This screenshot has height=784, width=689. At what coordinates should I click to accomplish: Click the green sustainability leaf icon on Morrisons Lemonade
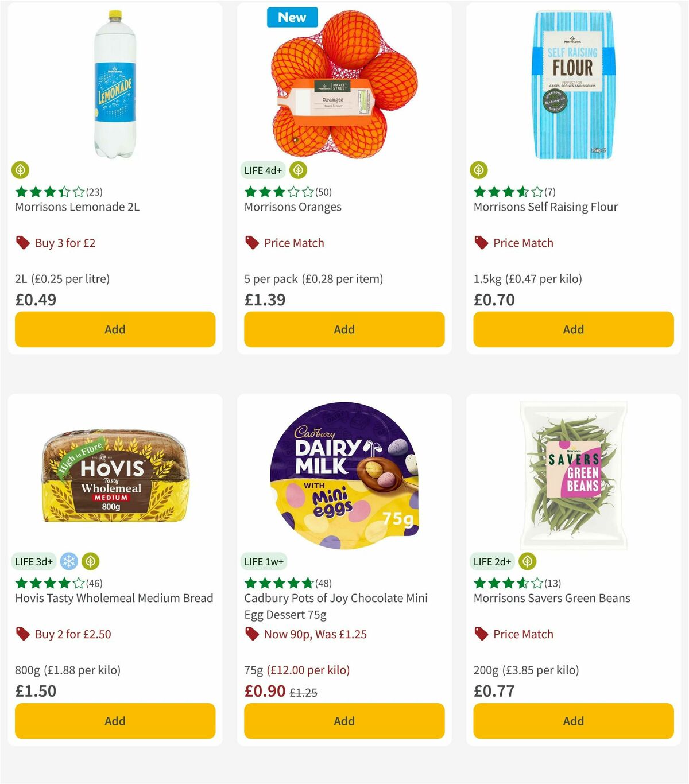point(21,170)
